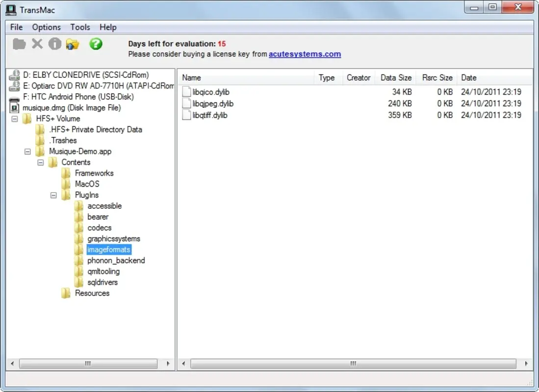539x392 pixels.
Task: Click the Open Disk toolbar folder icon
Action: [19, 44]
